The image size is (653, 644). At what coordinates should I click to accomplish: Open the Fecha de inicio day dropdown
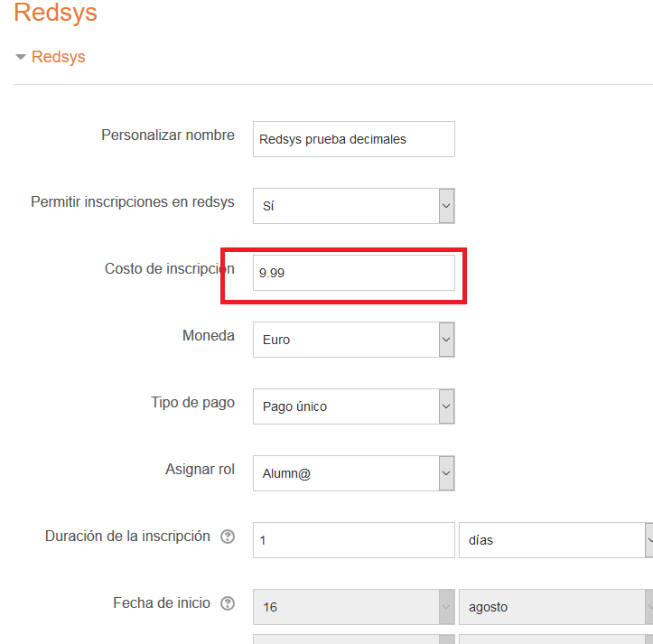[353, 607]
